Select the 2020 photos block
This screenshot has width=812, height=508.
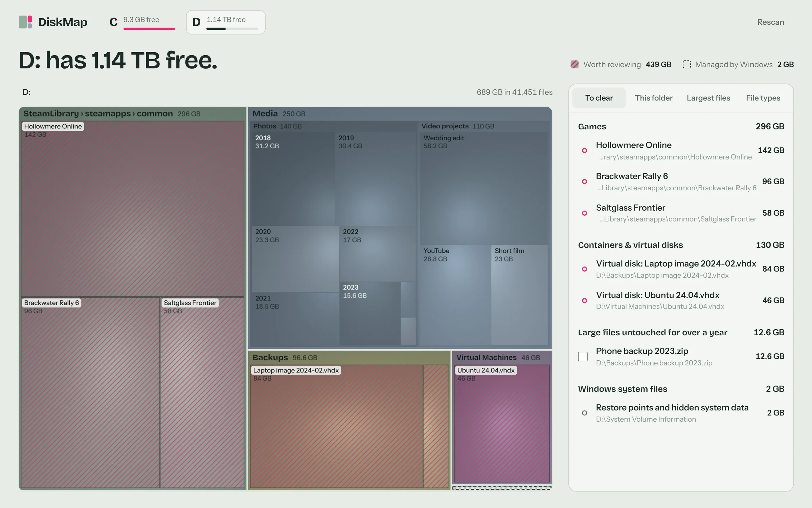pyautogui.click(x=295, y=259)
